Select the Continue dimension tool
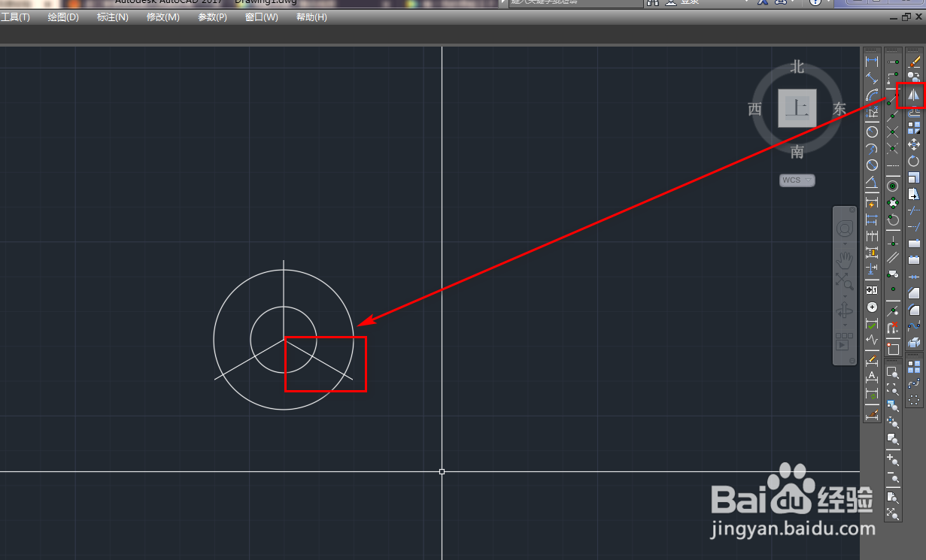Viewport: 926px width, 560px height. pos(872,235)
